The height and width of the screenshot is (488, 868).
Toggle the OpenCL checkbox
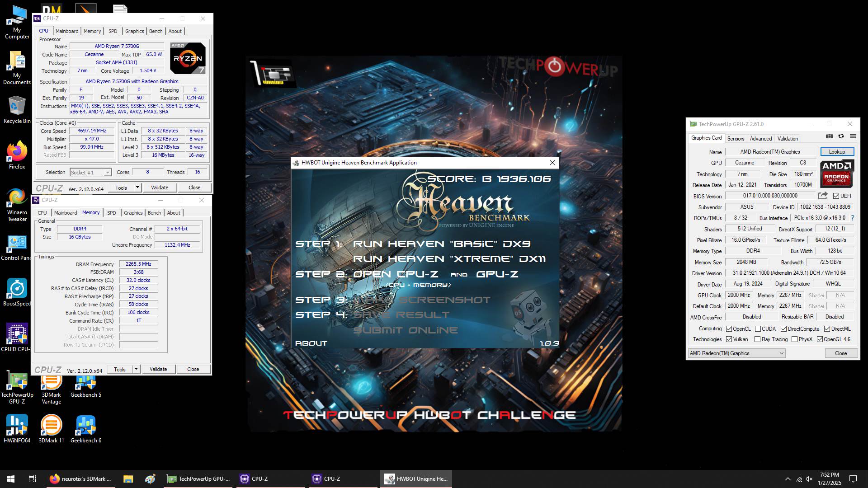click(729, 329)
